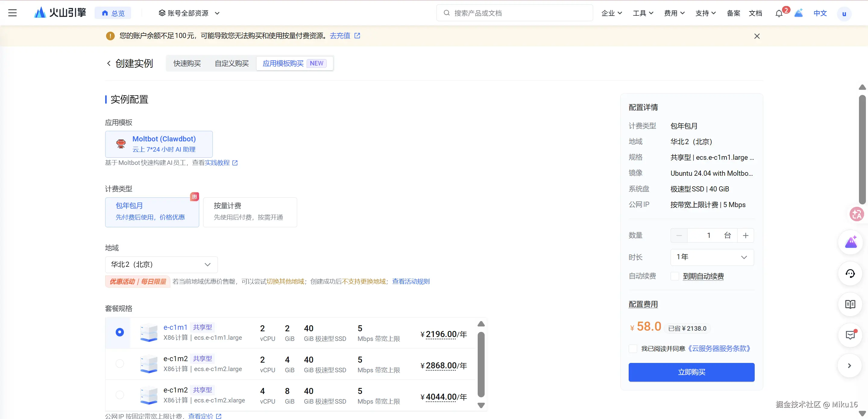Open the hamburger navigation menu
Image resolution: width=868 pixels, height=419 pixels.
[12, 13]
